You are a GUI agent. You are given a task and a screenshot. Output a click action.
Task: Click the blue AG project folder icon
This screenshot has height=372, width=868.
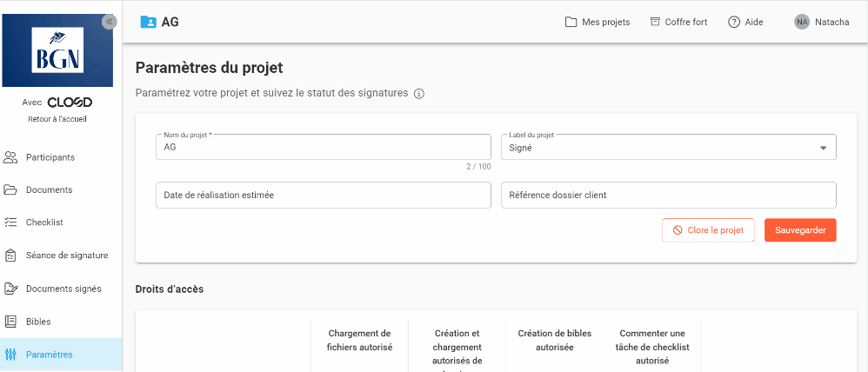pos(148,22)
